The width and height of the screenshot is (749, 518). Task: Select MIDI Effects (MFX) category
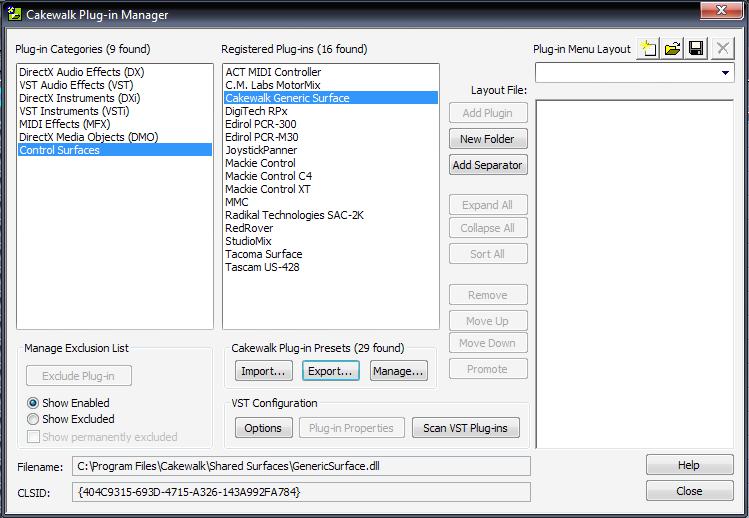tap(115, 124)
